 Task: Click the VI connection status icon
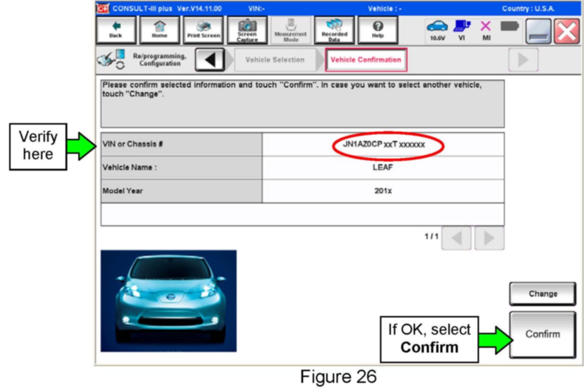(x=462, y=30)
